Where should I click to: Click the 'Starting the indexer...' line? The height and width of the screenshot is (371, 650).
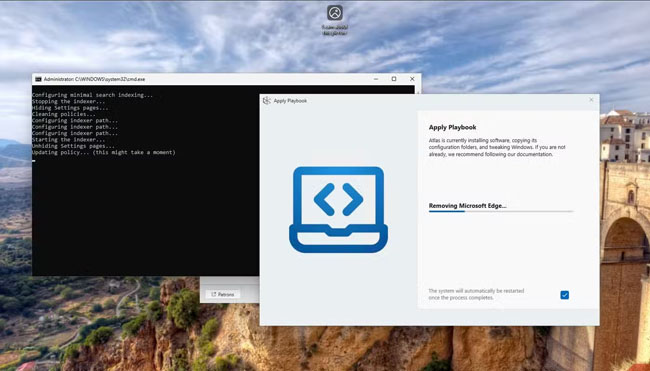[68, 140]
